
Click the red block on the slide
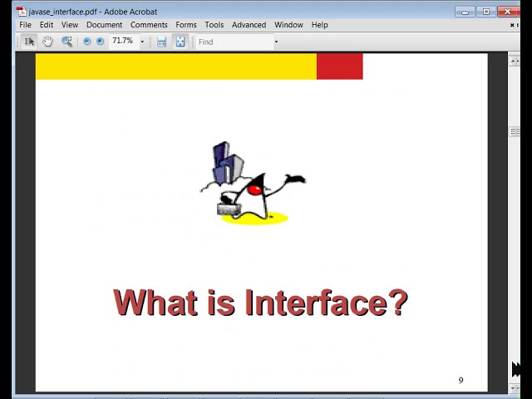[340, 66]
